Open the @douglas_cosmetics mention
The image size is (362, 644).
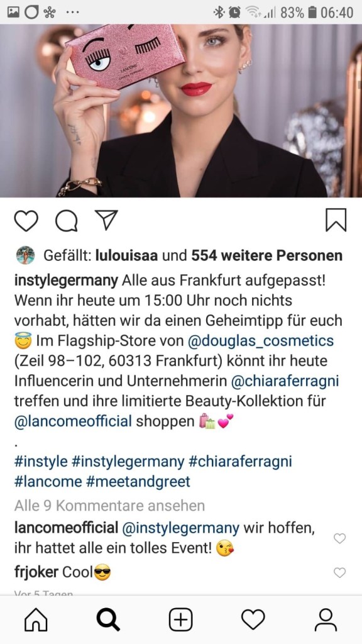pyautogui.click(x=261, y=341)
